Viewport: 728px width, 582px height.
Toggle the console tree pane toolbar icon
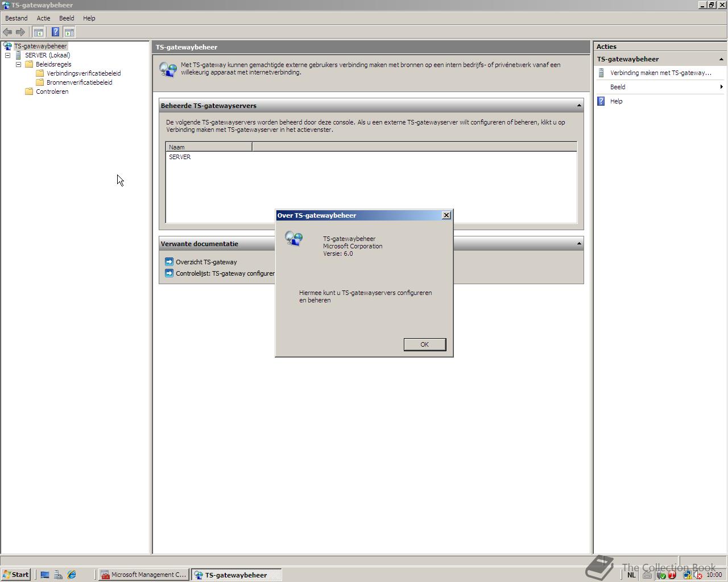point(38,32)
